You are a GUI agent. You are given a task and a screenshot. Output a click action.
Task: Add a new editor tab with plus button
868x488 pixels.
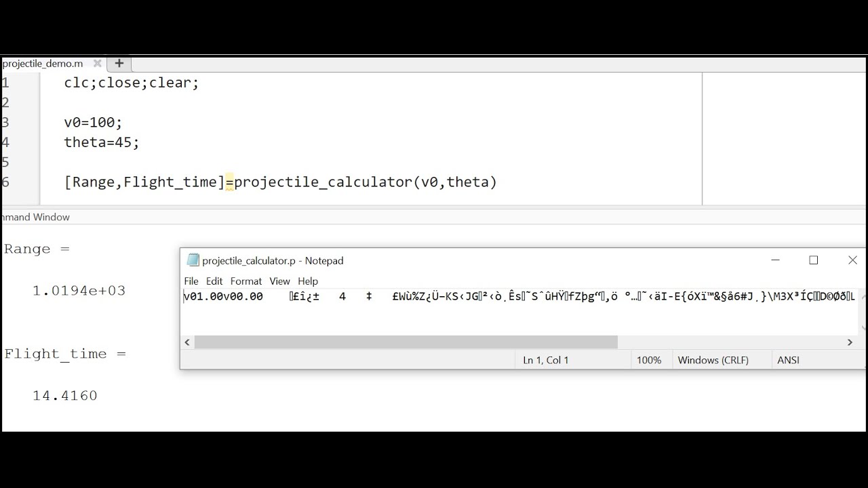(x=119, y=64)
